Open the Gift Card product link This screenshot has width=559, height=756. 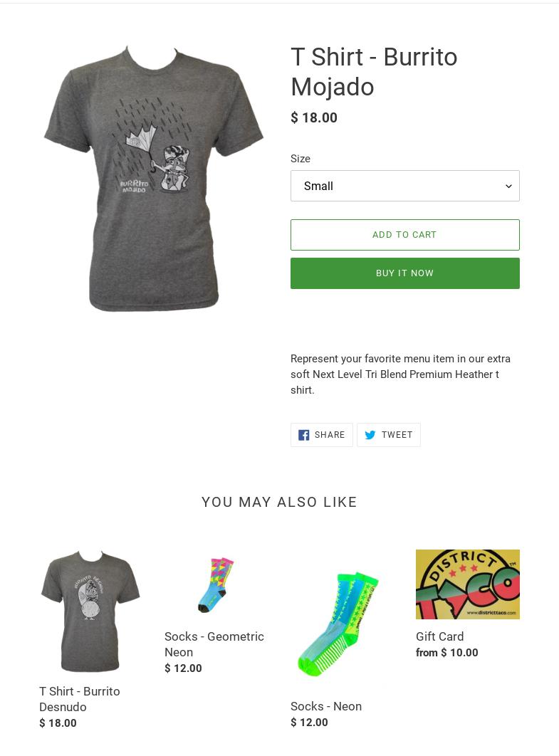tap(440, 636)
